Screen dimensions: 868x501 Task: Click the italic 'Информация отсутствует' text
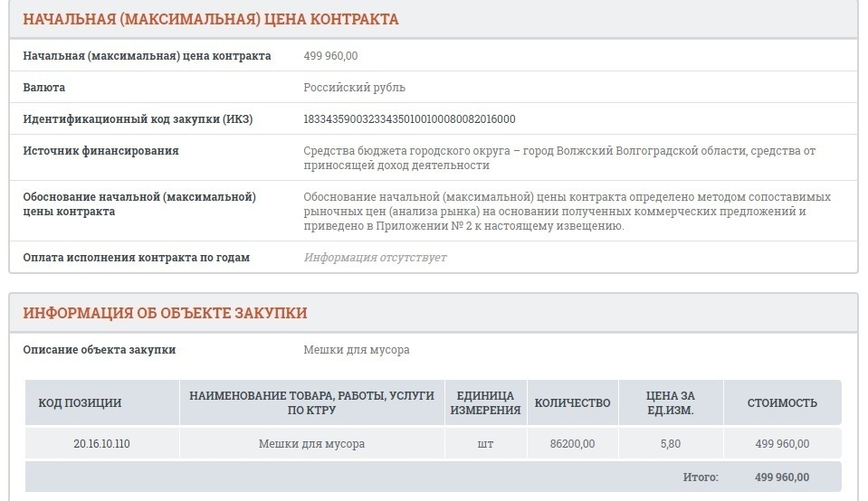pos(375,258)
